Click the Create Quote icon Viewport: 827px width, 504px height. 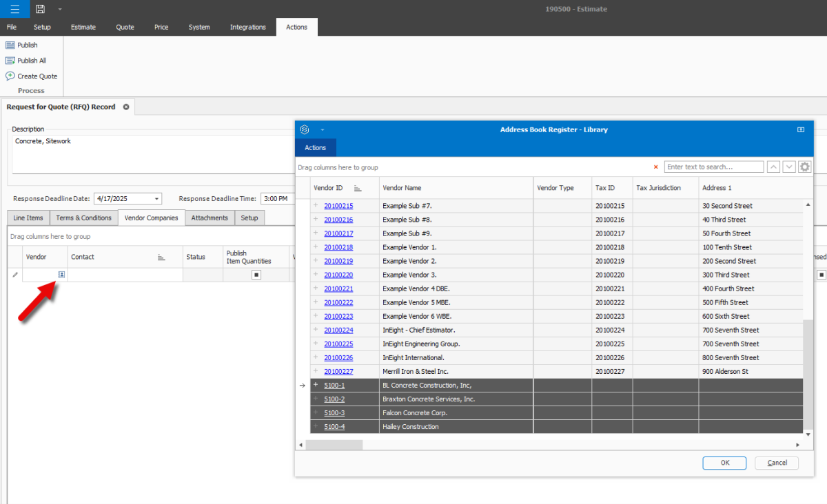10,76
